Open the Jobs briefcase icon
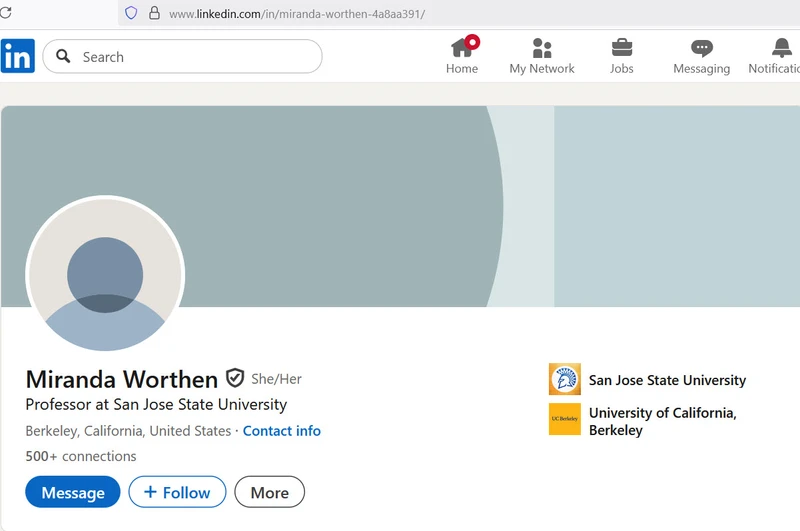800x531 pixels. (x=622, y=48)
